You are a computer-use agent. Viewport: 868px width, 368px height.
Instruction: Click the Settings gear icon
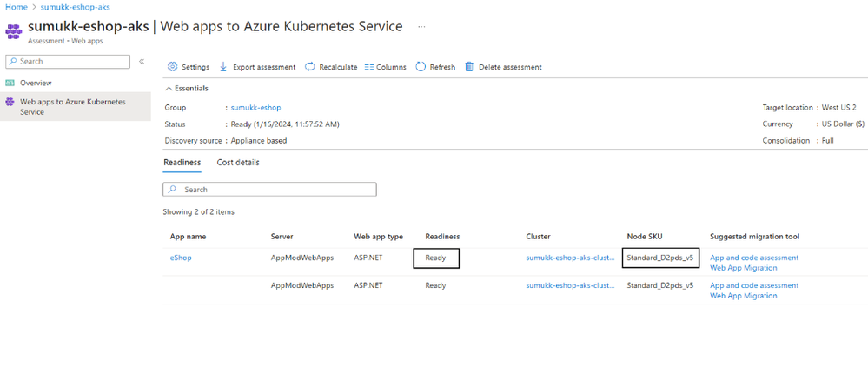coord(172,66)
